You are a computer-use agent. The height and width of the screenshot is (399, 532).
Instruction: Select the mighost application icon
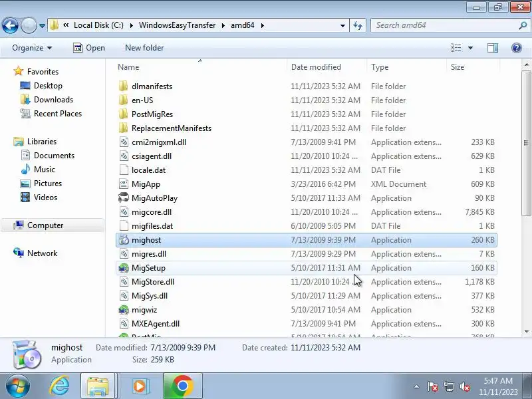click(124, 240)
